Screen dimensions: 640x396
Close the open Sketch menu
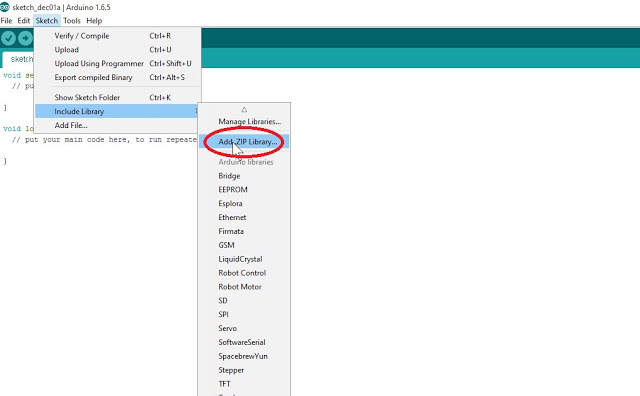tap(47, 20)
